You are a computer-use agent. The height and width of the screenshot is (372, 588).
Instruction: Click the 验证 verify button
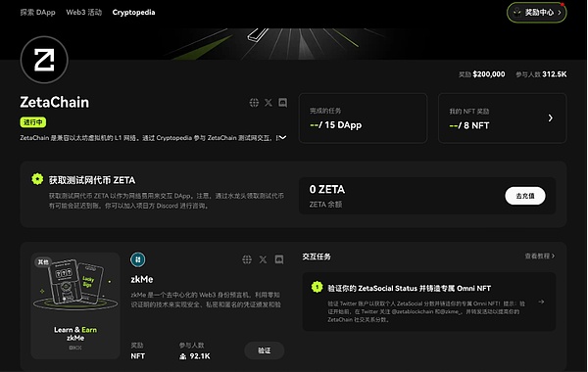[x=264, y=350]
